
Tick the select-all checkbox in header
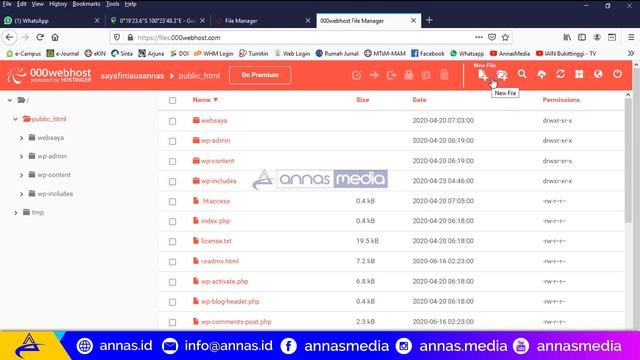click(173, 100)
